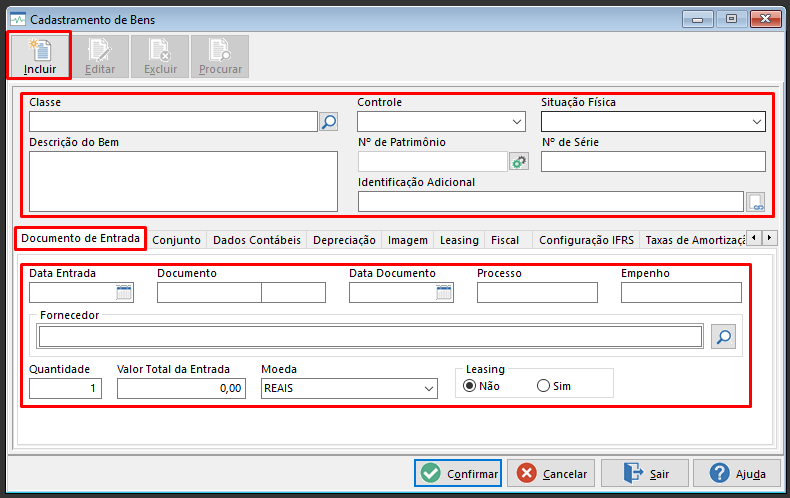
Task: Open Ajuda help button
Action: (x=737, y=473)
